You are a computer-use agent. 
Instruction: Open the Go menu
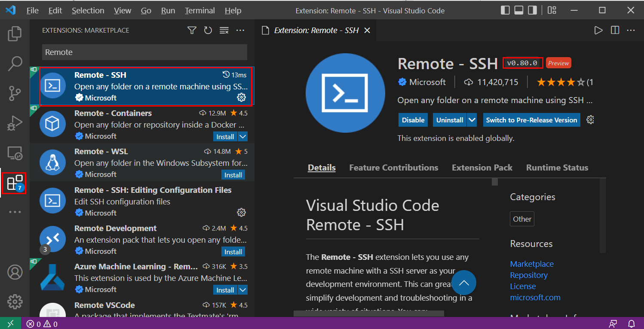(x=146, y=10)
